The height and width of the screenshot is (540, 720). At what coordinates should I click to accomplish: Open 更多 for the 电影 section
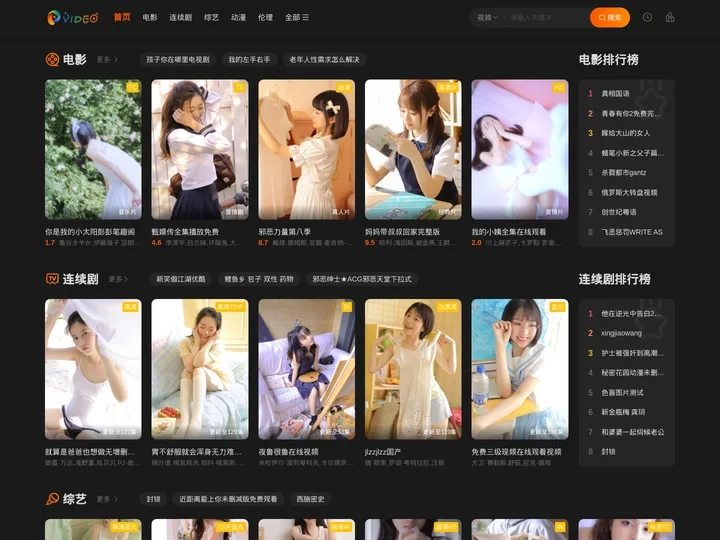(x=107, y=60)
